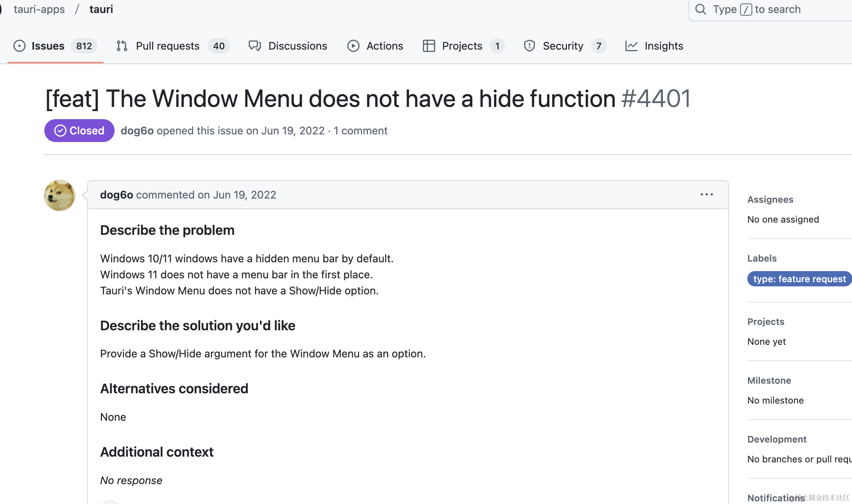Click the Discussions speech bubble icon
This screenshot has width=852, height=504.
click(255, 46)
